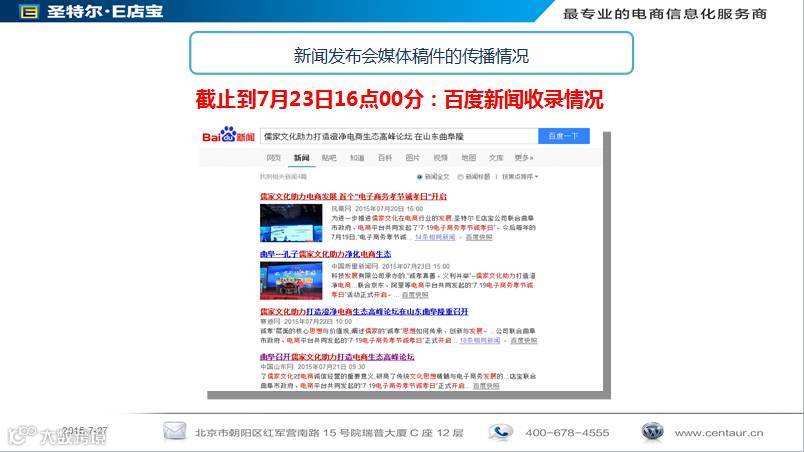Image resolution: width=804 pixels, height=452 pixels.
Task: Click source line 凤凰网 2015年07月20日 16:00
Action: pos(377,209)
